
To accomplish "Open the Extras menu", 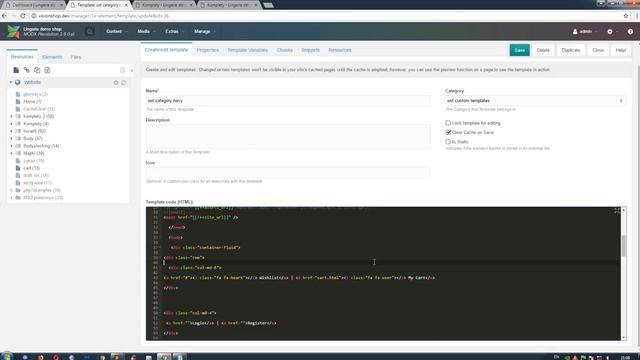I will point(174,31).
